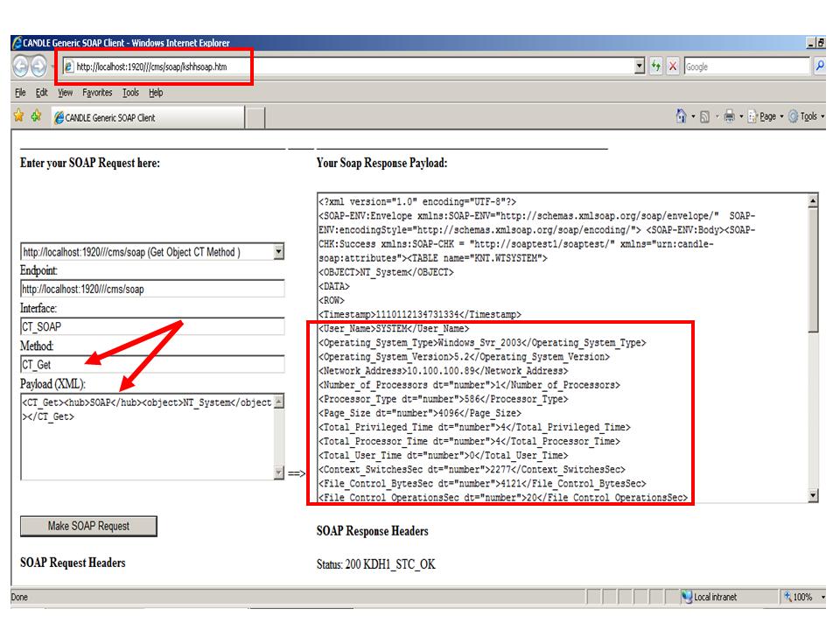Image resolution: width=840 pixels, height=630 pixels.
Task: Open the address bar history dropdown
Action: coord(639,66)
